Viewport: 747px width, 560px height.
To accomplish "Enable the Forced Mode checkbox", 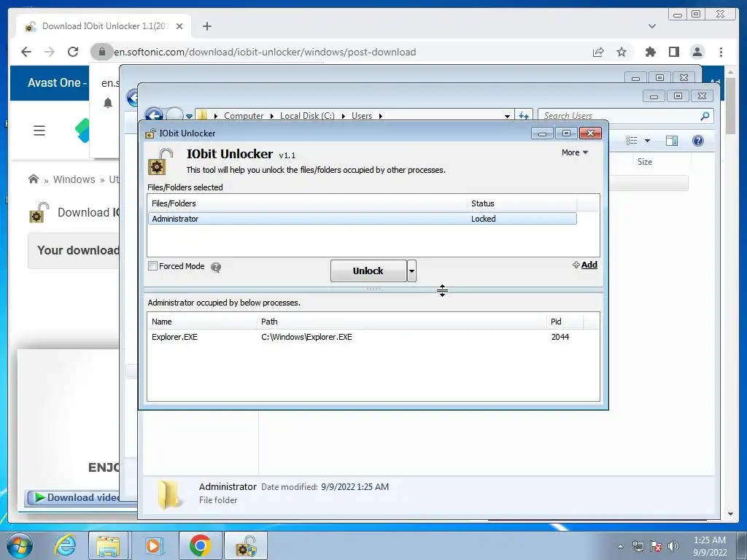I will [153, 266].
